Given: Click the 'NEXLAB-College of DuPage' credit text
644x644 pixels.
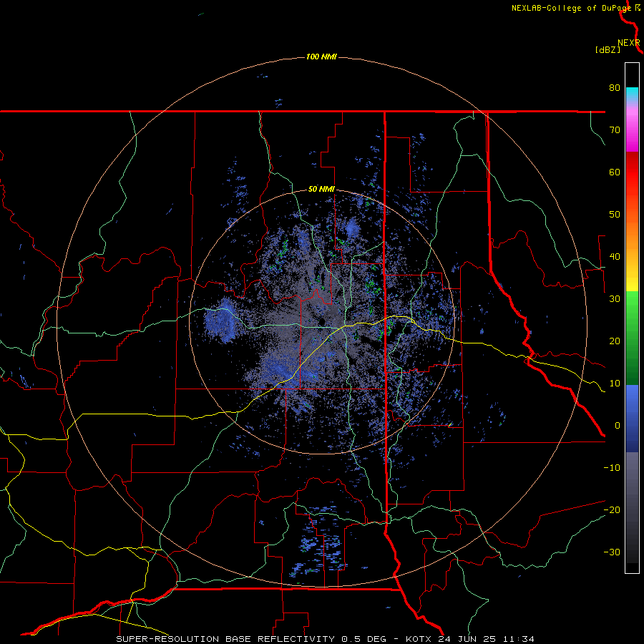Looking at the screenshot, I should coord(571,8).
